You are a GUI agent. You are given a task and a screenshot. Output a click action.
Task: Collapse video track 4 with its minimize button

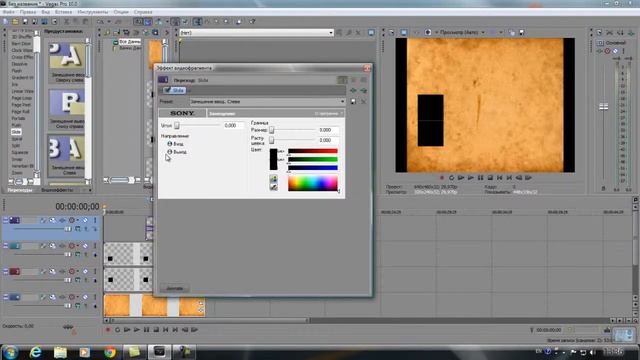point(5,297)
